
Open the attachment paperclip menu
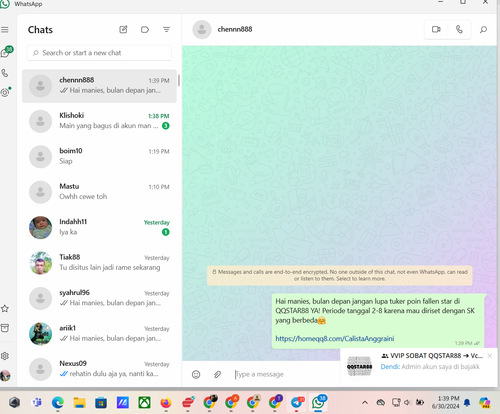pyautogui.click(x=217, y=374)
